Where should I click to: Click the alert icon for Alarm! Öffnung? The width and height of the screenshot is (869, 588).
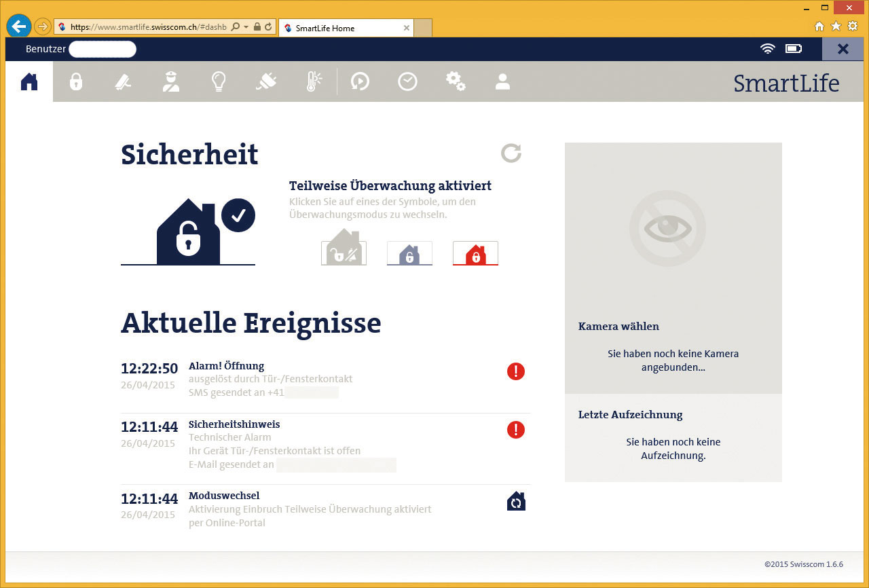click(x=516, y=371)
